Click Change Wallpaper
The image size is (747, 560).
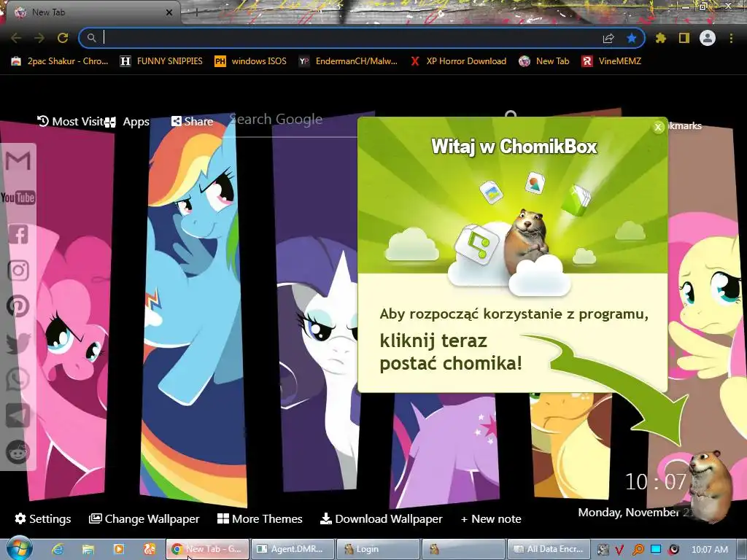[x=144, y=518]
